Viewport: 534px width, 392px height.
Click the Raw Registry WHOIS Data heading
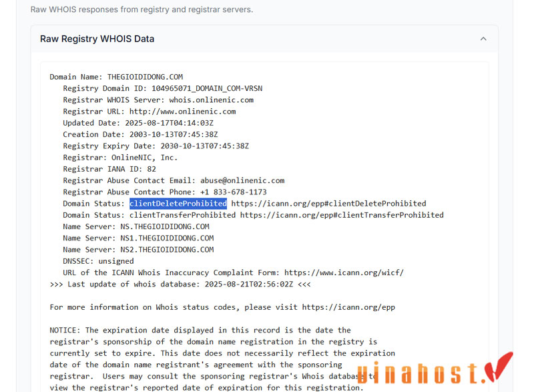click(97, 39)
